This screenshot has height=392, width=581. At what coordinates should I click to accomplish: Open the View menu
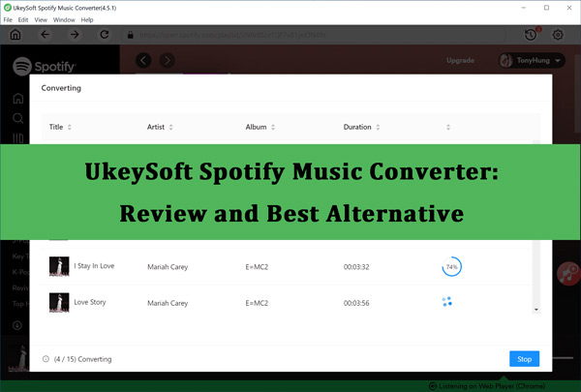pyautogui.click(x=41, y=19)
